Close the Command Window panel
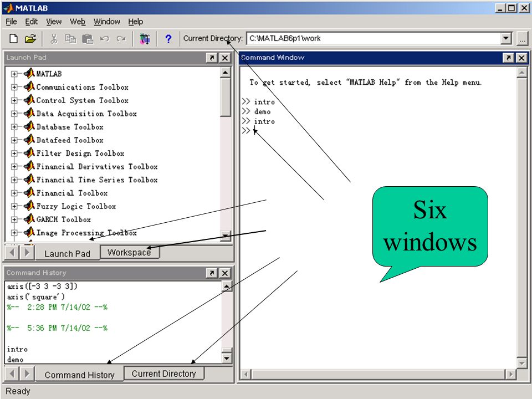The image size is (532, 399). tap(521, 58)
